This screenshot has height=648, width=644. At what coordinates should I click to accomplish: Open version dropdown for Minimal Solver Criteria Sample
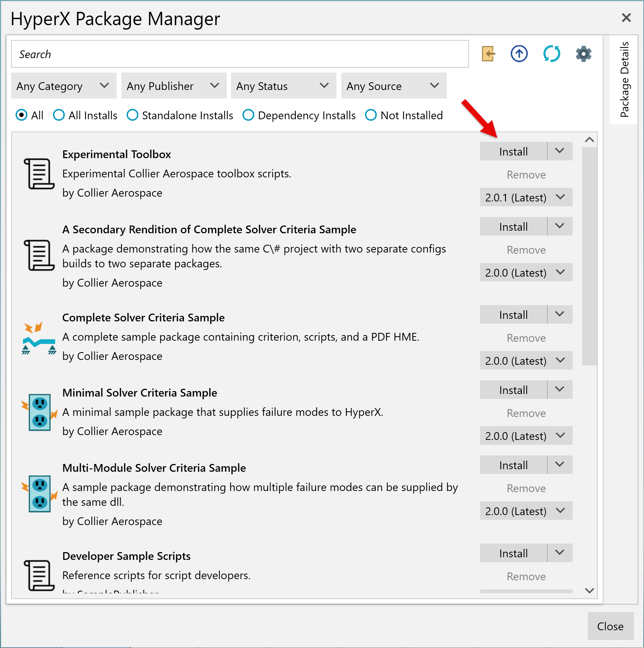point(526,436)
